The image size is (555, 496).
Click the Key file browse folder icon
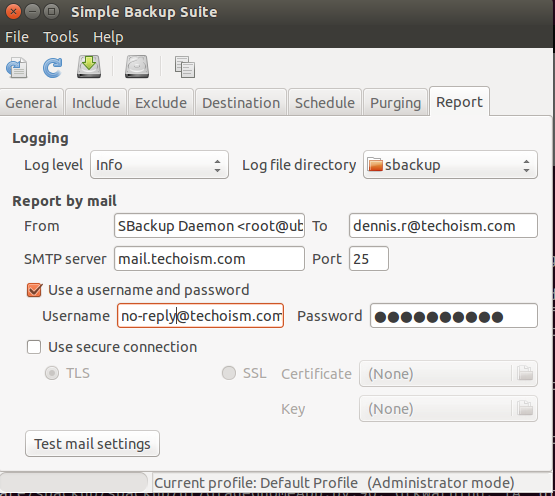pyautogui.click(x=525, y=408)
